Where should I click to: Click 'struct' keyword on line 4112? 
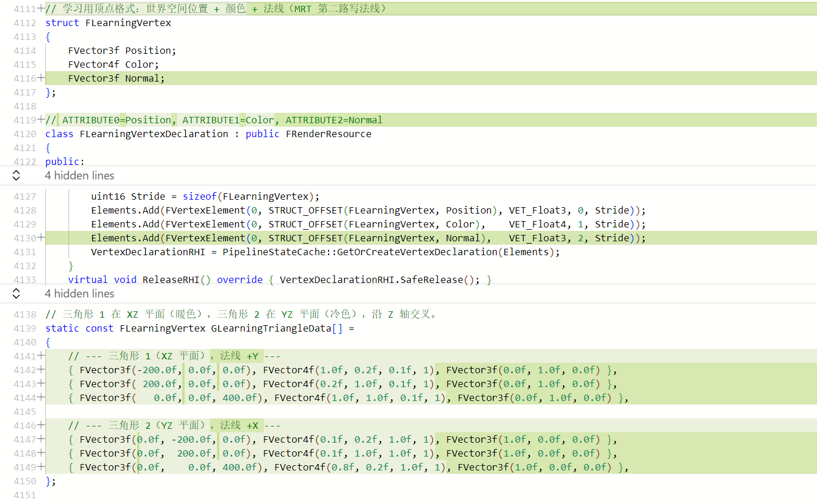(x=62, y=23)
